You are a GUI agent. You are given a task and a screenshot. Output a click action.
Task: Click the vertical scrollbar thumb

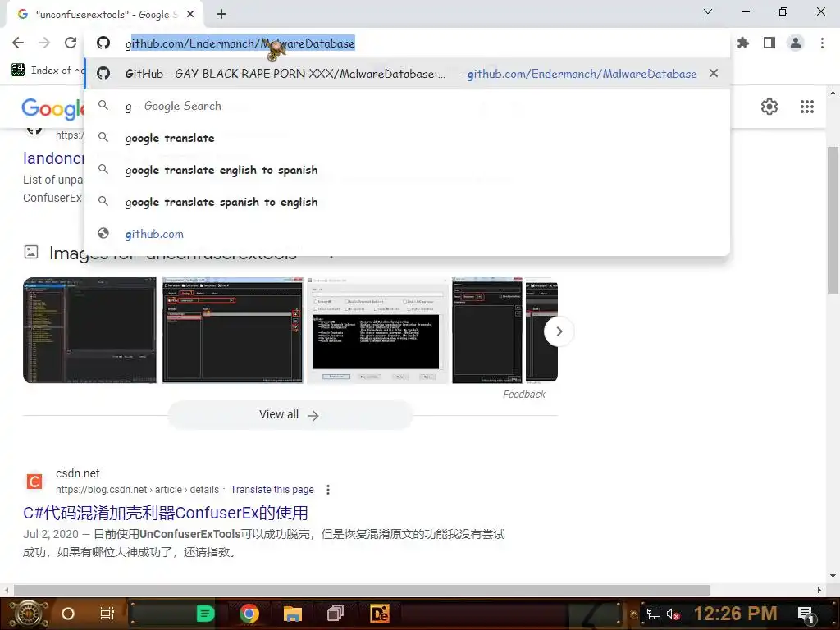coord(833,220)
